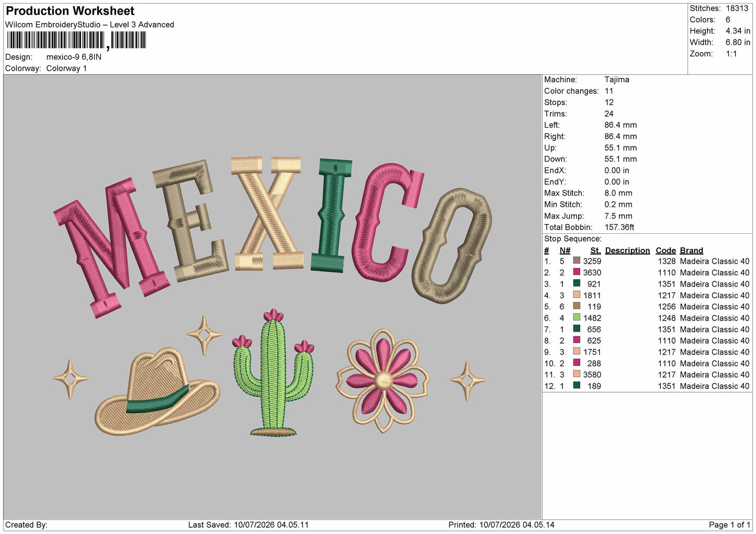Click the tan letter E in the design
756x534 pixels.
click(x=191, y=221)
